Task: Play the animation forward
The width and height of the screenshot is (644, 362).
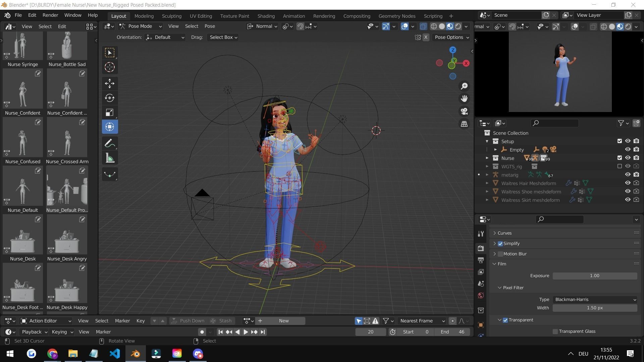Action: pyautogui.click(x=246, y=332)
